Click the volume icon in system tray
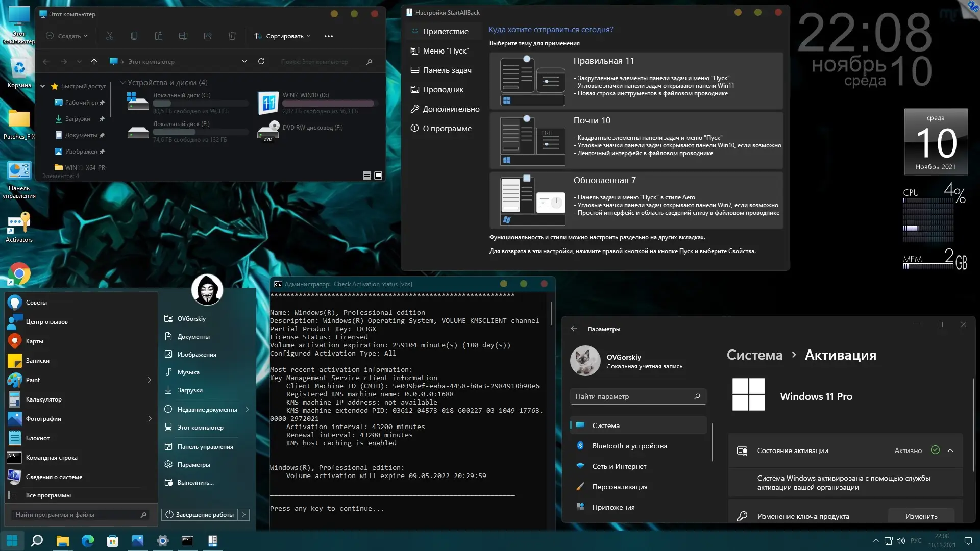The image size is (980, 551). [x=901, y=541]
